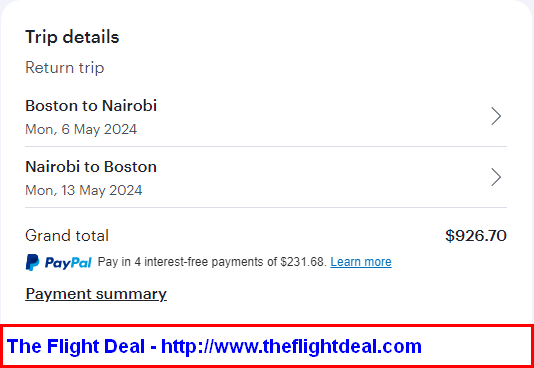Viewport: 534px width, 368px height.
Task: Select the Nairobi to Boston flight title
Action: point(91,167)
